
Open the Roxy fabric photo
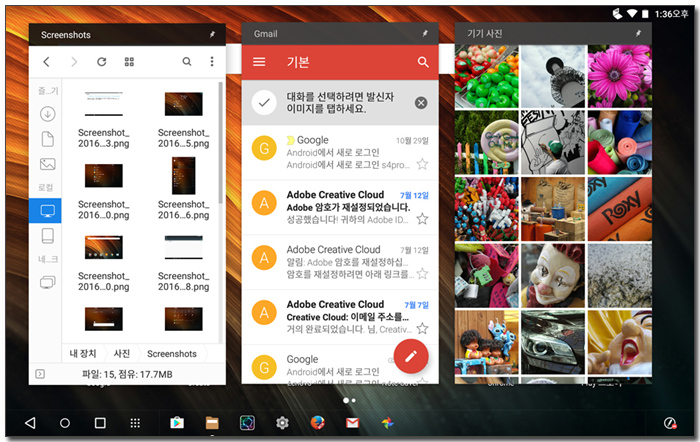pos(620,209)
